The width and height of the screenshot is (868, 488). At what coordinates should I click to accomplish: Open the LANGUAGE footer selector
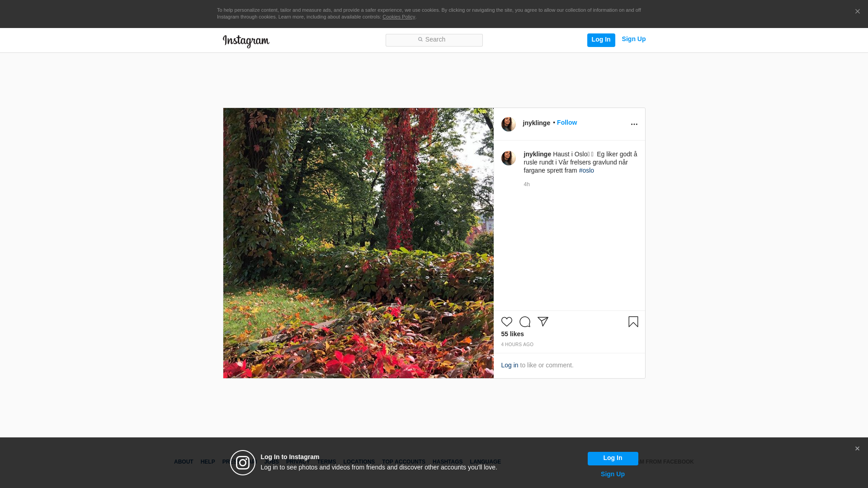(x=485, y=462)
